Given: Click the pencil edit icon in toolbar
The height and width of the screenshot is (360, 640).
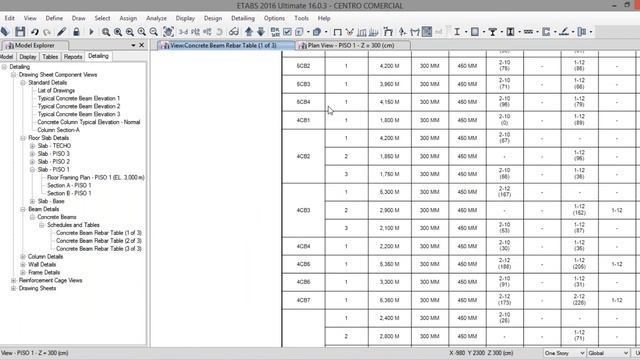Looking at the screenshot, I should 62,31.
